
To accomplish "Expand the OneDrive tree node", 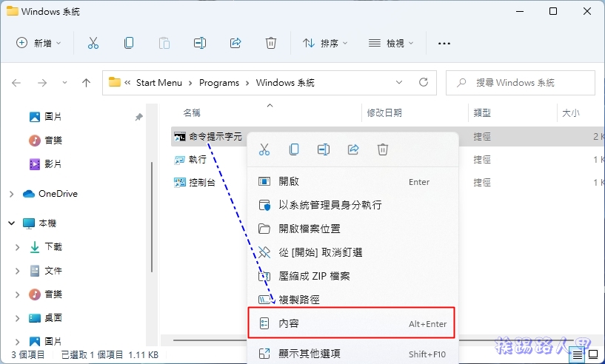I will [12, 194].
